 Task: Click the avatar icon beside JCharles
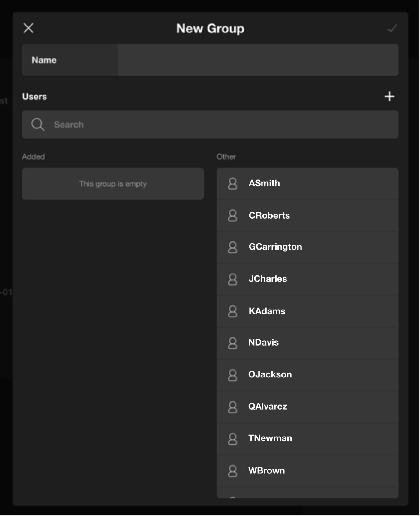coord(232,279)
